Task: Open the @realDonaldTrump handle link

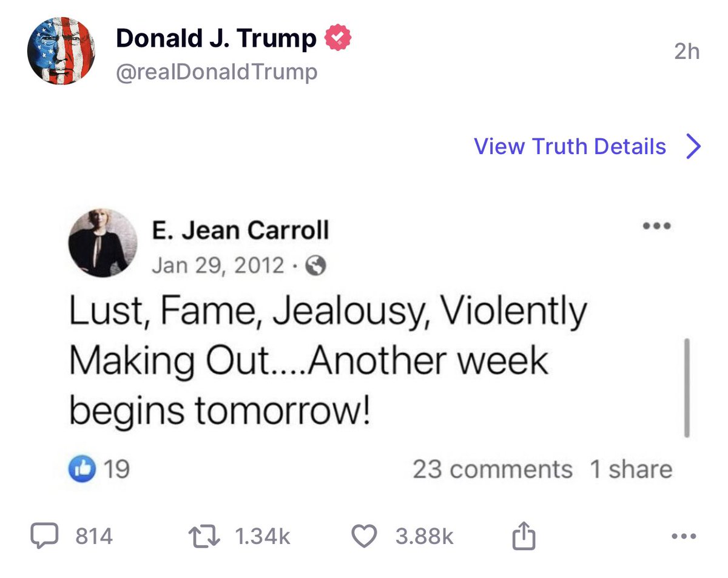Action: pos(216,72)
